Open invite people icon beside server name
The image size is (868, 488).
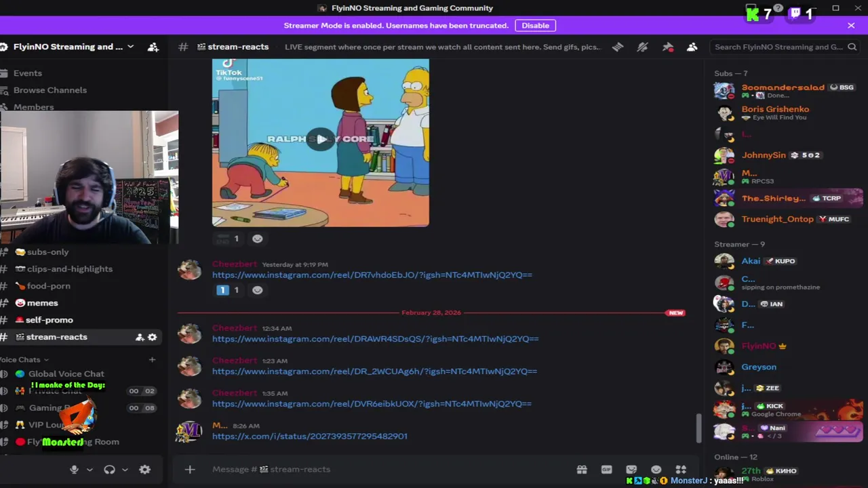coord(153,47)
